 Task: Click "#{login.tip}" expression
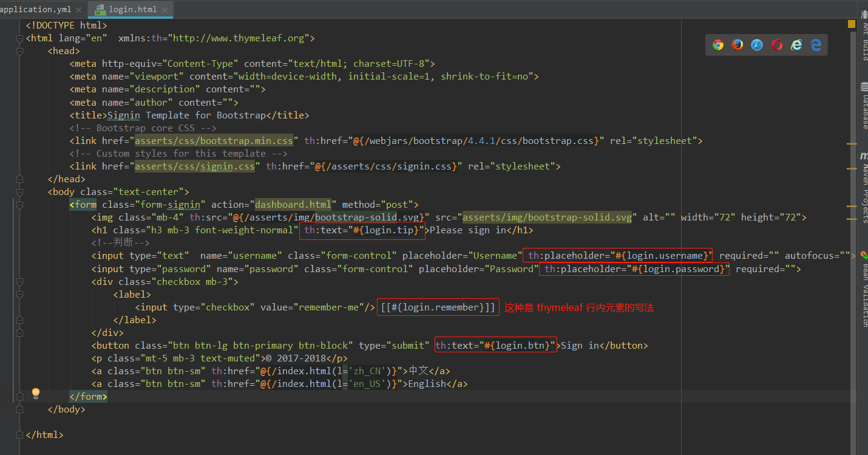[x=385, y=230]
